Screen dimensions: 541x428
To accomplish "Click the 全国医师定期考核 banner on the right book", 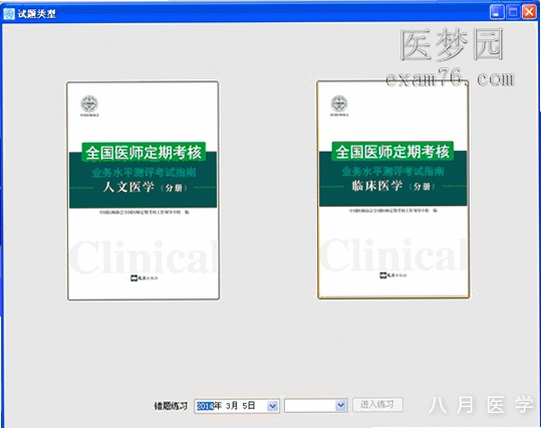I will click(x=393, y=151).
